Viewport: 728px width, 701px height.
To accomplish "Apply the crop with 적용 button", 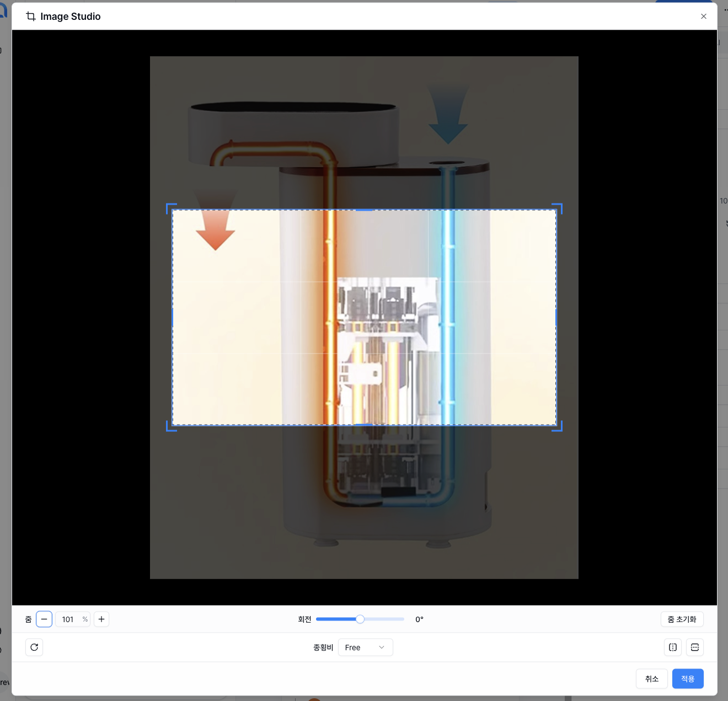I will (688, 679).
